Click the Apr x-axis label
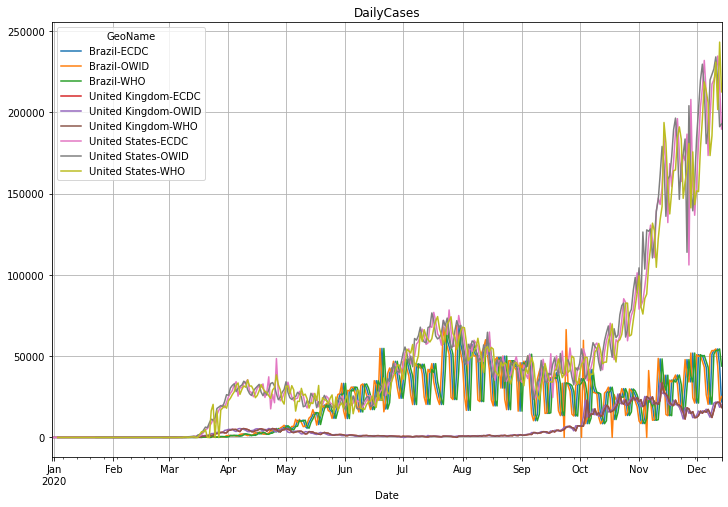 (x=228, y=469)
